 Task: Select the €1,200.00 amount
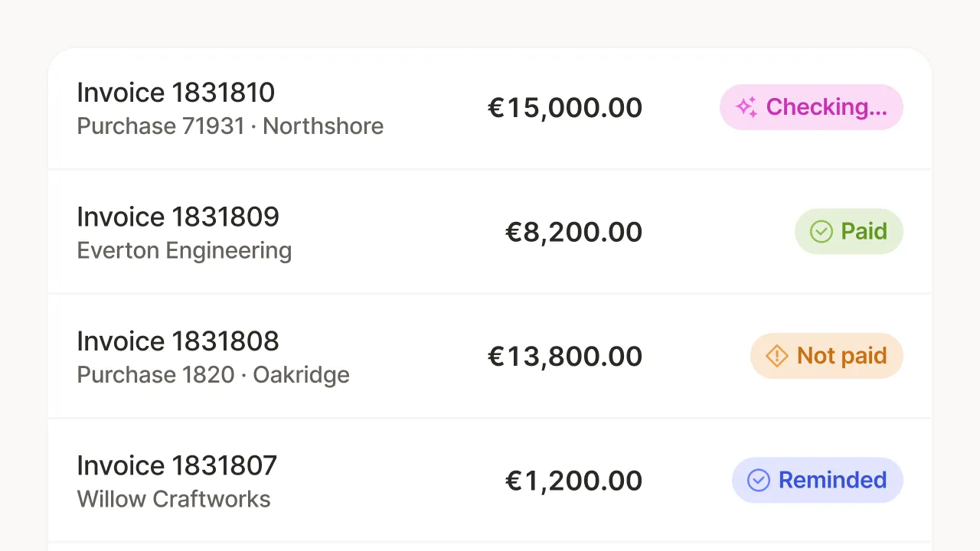(x=574, y=481)
